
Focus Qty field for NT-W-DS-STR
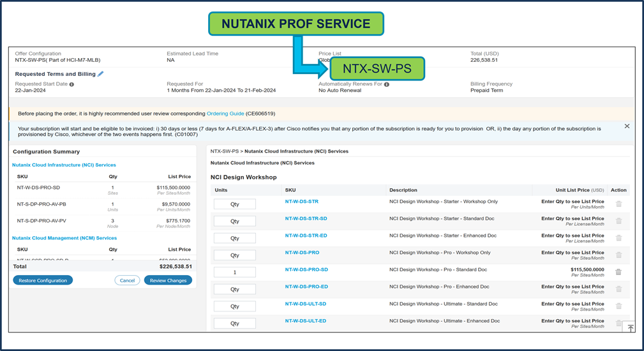pyautogui.click(x=234, y=204)
